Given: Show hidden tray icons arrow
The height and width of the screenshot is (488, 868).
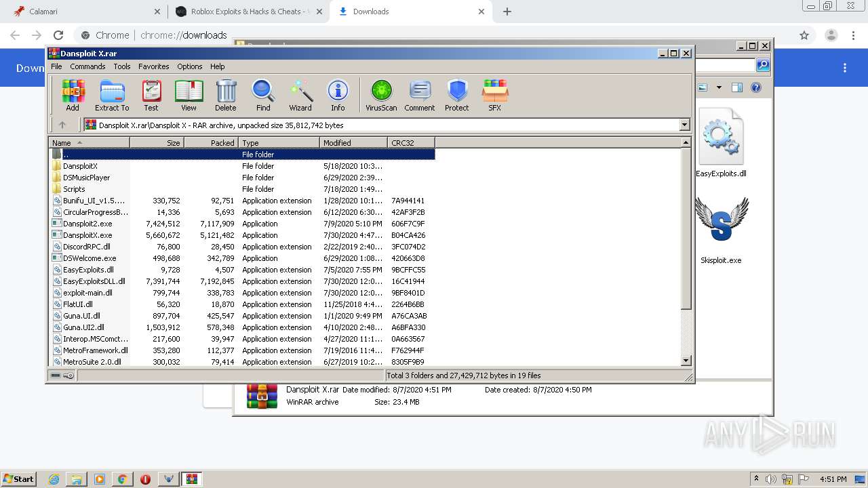Looking at the screenshot, I should point(756,479).
